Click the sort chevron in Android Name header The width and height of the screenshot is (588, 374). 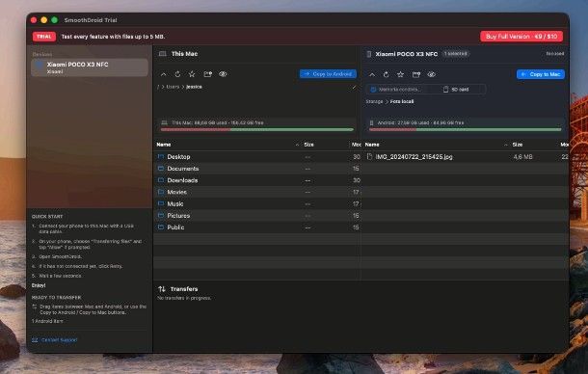[505, 145]
